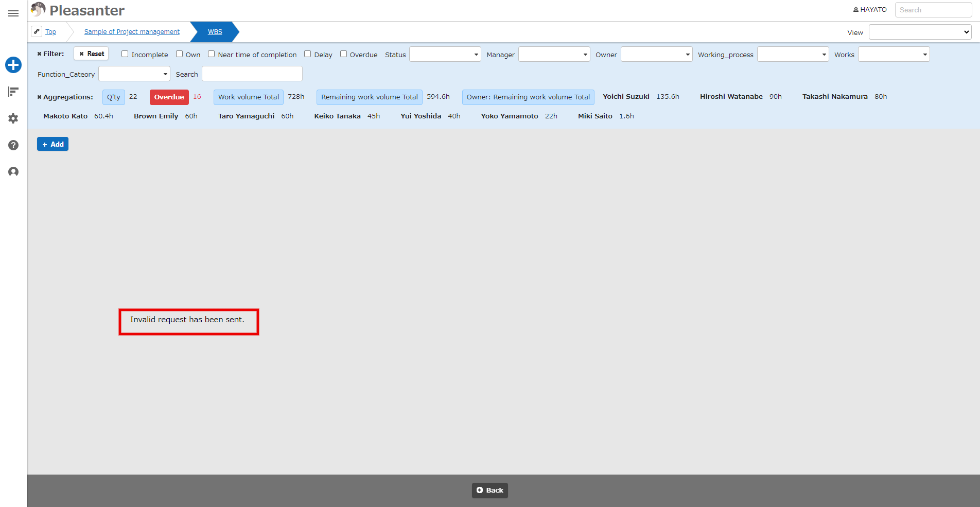Check the Own filter checkbox
Screen dimensions: 980x507
click(x=179, y=54)
